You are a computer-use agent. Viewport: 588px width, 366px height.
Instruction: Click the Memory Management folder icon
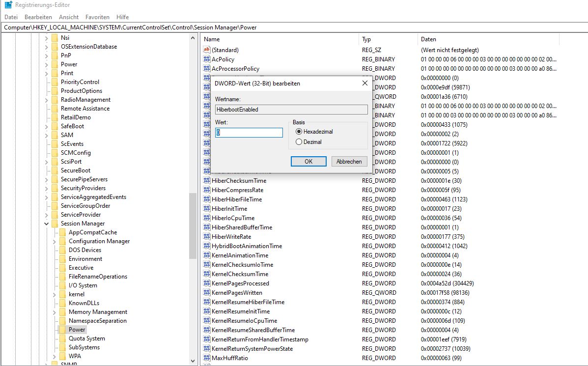[x=62, y=312]
